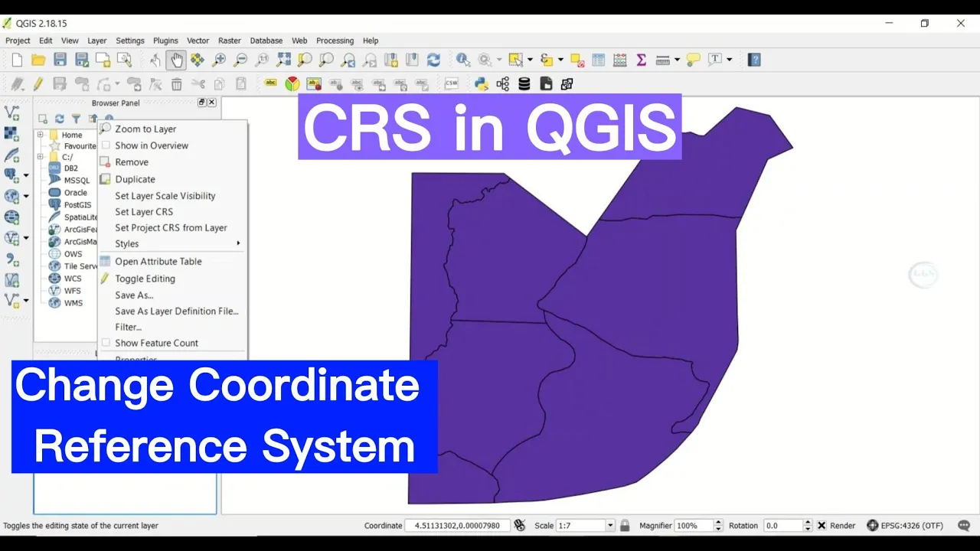Toggle Show in Overview checkbox
The height and width of the screenshot is (551, 980).
click(x=106, y=145)
